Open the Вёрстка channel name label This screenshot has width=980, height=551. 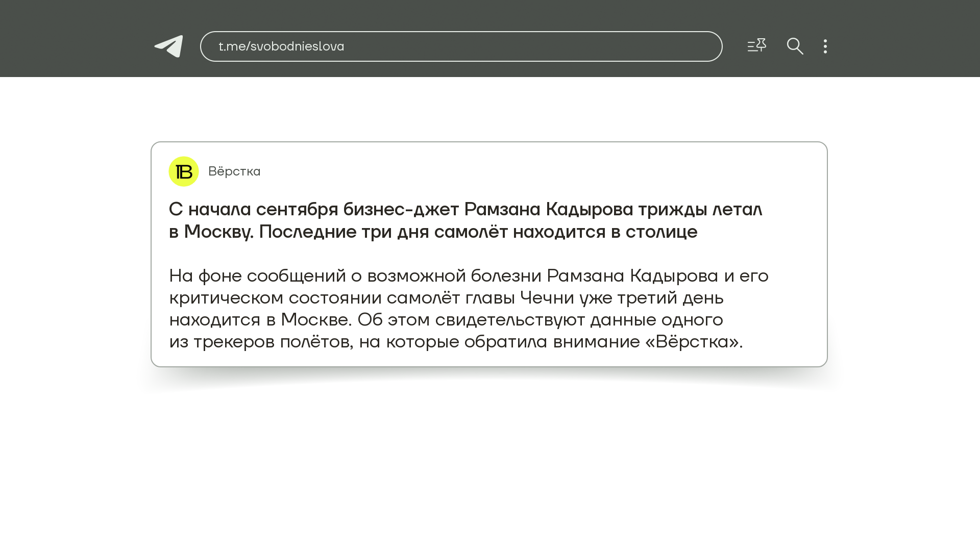click(234, 171)
